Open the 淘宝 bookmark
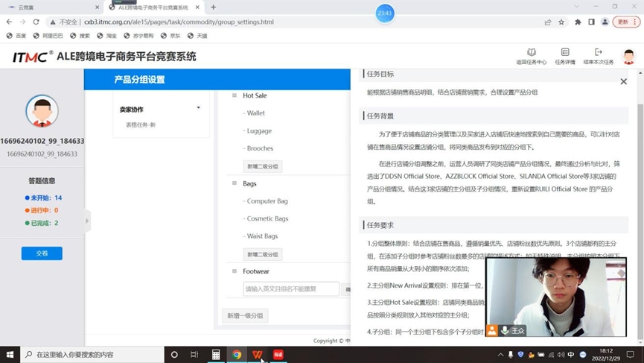The height and width of the screenshot is (363, 644). [x=106, y=36]
